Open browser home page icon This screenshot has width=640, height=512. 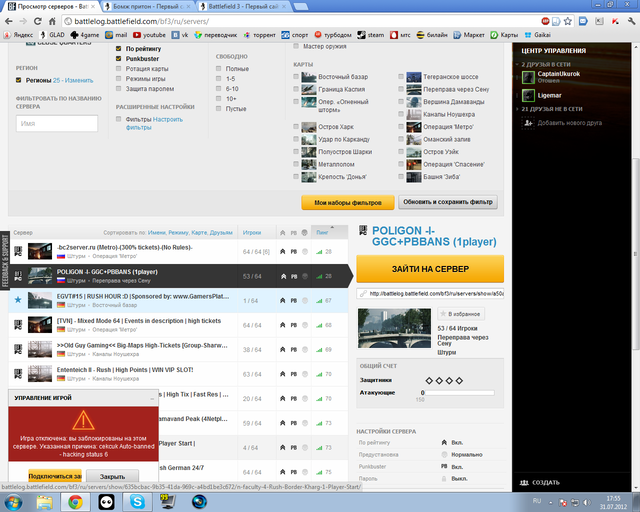point(52,21)
